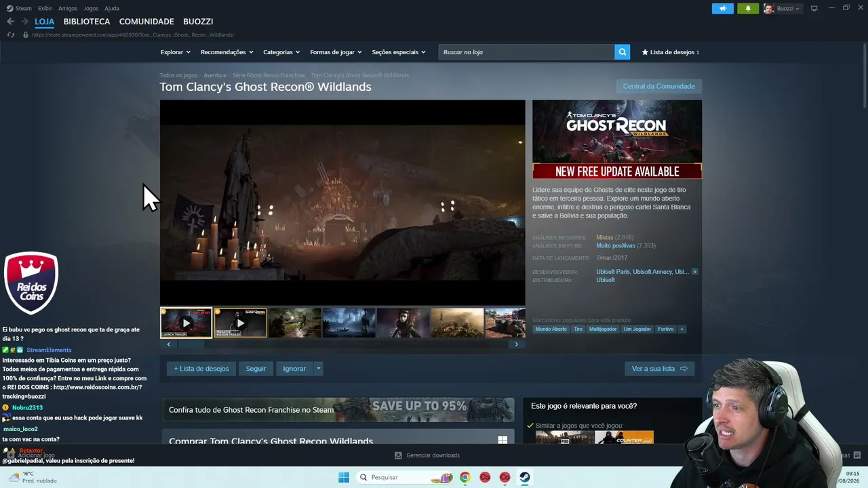Screen dimensions: 868x488
Task: Click the store URL address bar
Action: click(133, 35)
